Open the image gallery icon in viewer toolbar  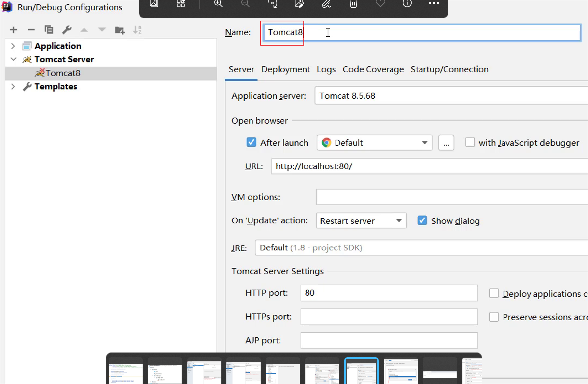154,4
